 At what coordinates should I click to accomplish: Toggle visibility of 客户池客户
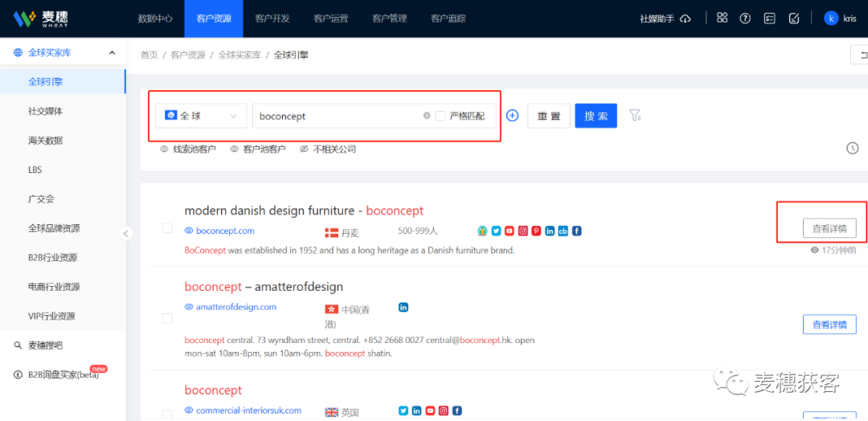click(257, 149)
